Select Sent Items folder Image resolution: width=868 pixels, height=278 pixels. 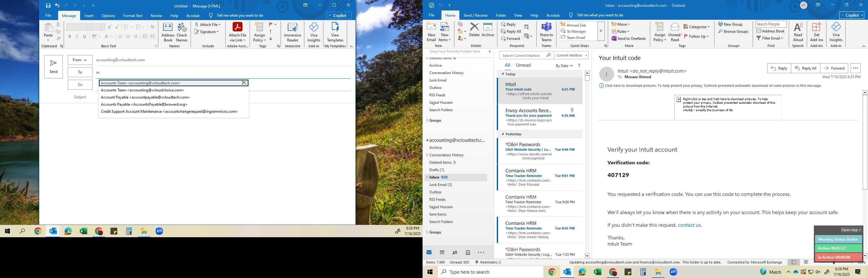[438, 214]
